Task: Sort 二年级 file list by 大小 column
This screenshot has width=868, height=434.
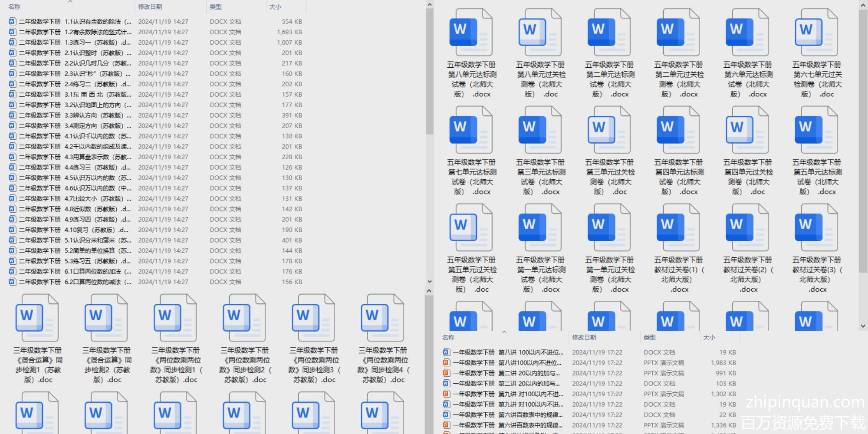Action: [x=275, y=7]
